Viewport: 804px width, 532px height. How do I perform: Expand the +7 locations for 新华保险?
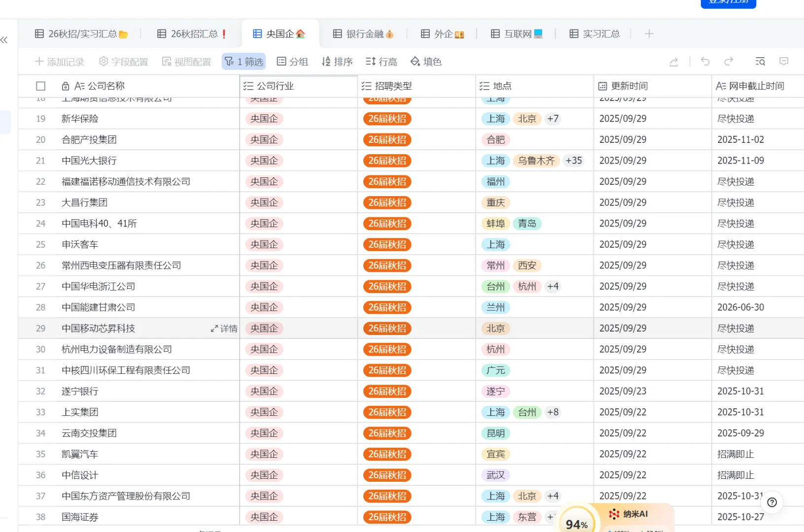(x=553, y=119)
